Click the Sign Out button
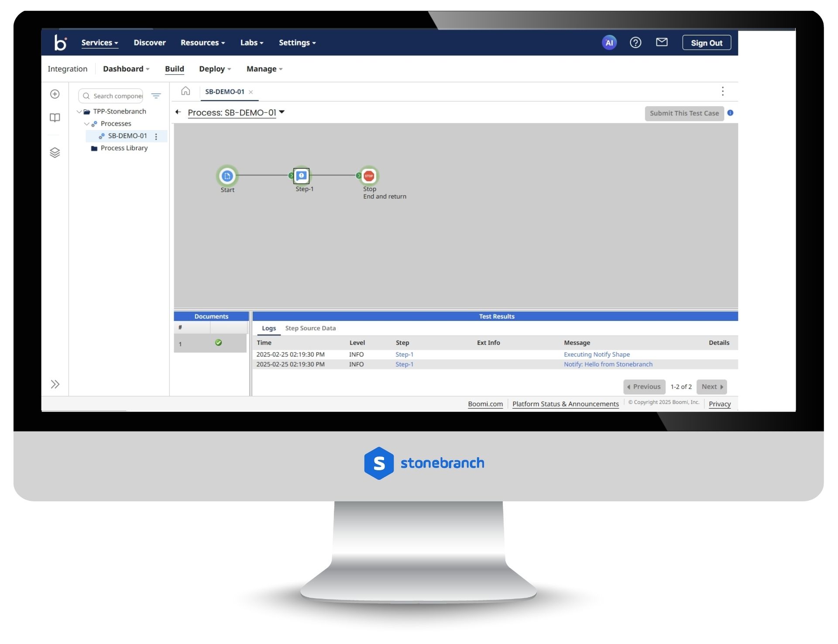Viewport: 838px width, 644px height. click(x=707, y=43)
